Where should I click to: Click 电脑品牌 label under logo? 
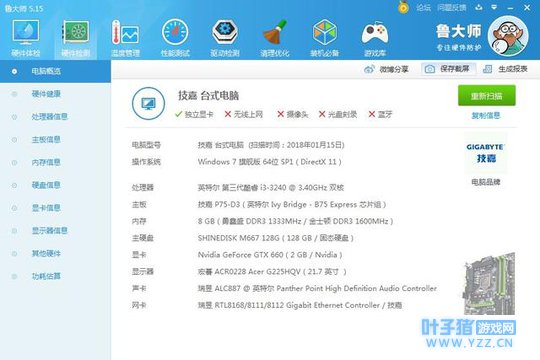click(486, 182)
